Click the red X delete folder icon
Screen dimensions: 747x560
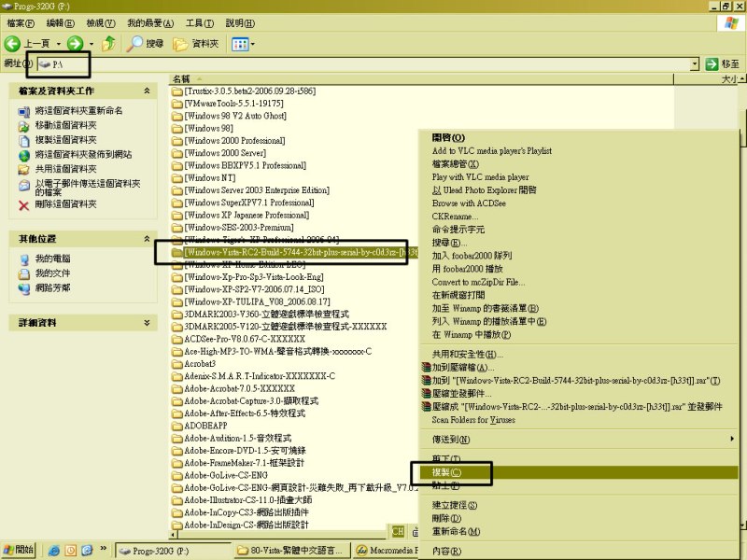[24, 205]
